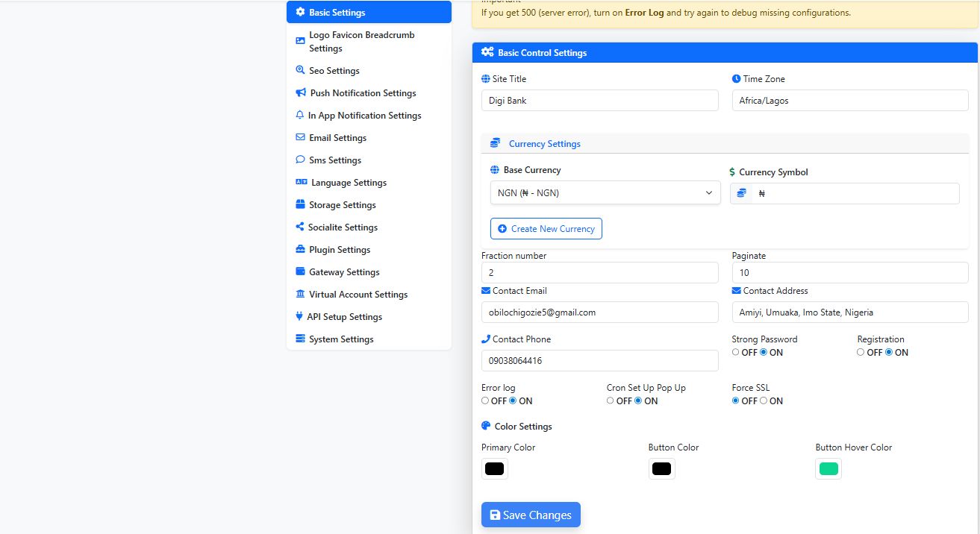Click the share icon beside Socialite Settings
The height and width of the screenshot is (534, 980).
pyautogui.click(x=299, y=227)
